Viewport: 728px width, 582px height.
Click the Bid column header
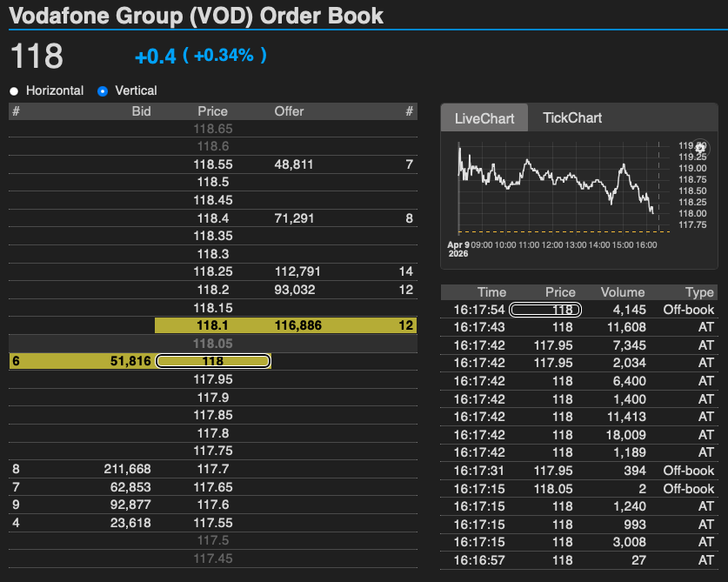pyautogui.click(x=141, y=110)
